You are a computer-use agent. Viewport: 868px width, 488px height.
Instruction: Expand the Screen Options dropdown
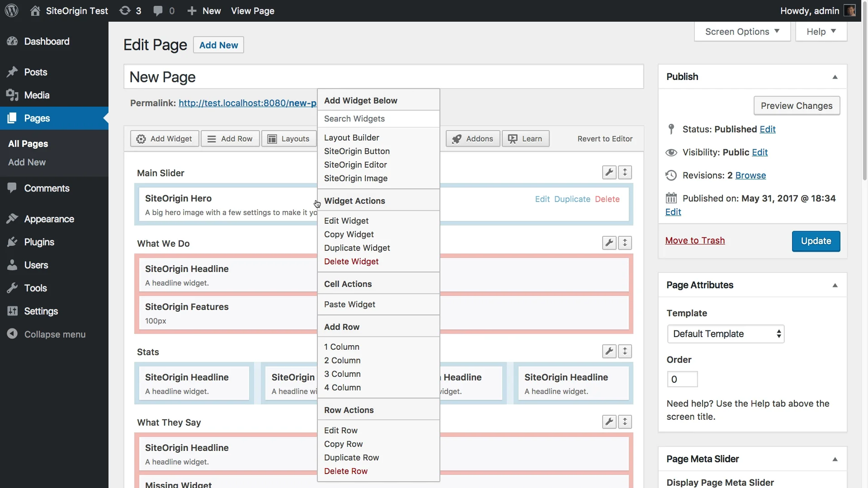coord(742,32)
